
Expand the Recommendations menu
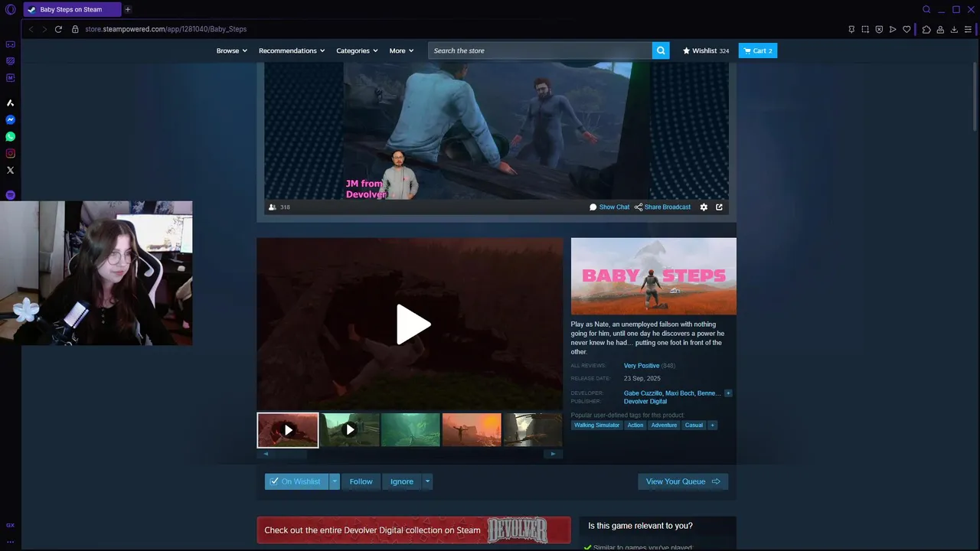click(x=292, y=51)
